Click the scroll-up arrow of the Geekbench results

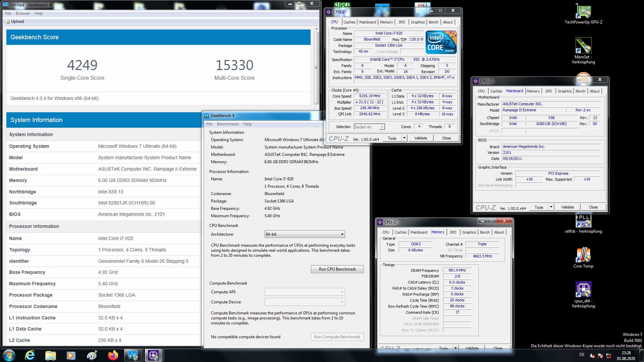[x=316, y=29]
